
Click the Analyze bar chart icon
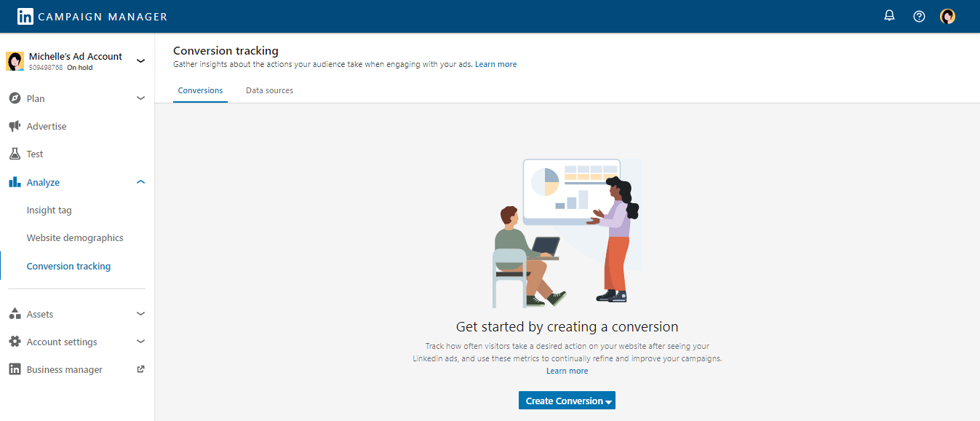click(16, 181)
